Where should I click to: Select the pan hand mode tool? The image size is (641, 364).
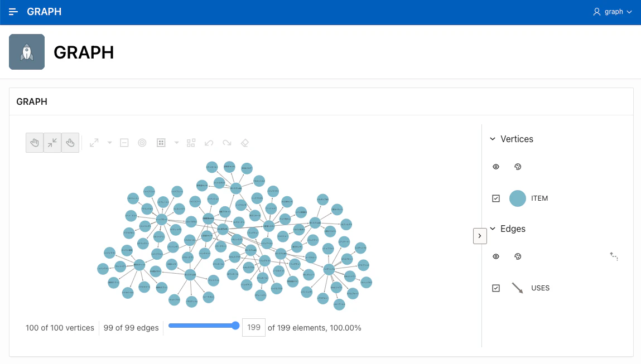coord(35,143)
